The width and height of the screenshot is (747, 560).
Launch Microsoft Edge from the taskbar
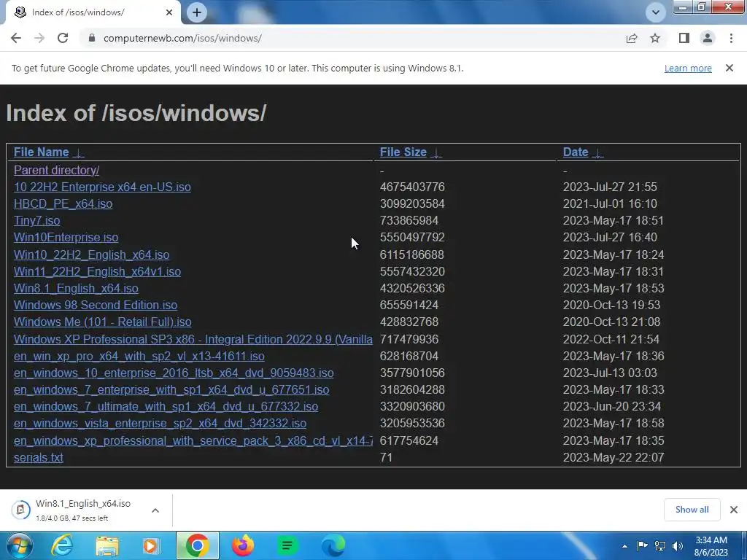tap(333, 545)
